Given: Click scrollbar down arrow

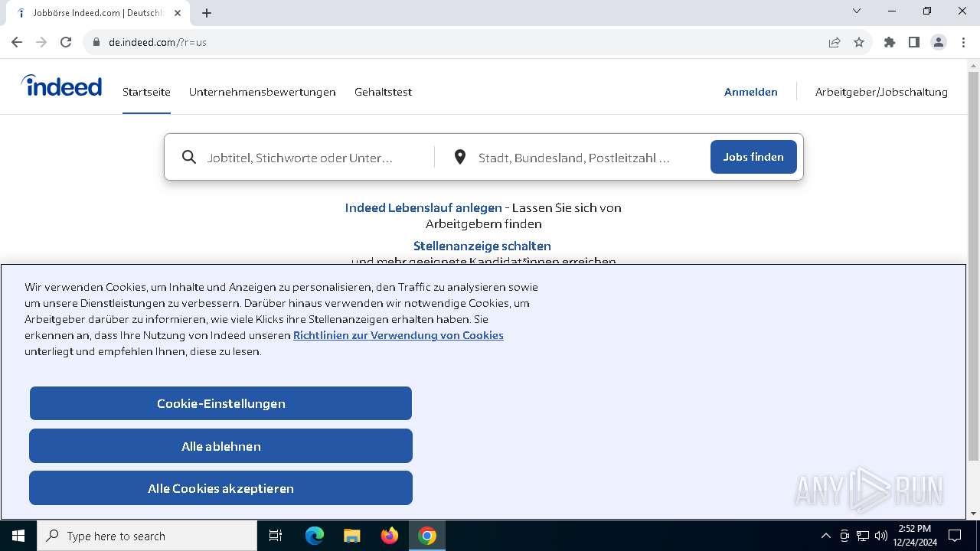Looking at the screenshot, I should [974, 514].
